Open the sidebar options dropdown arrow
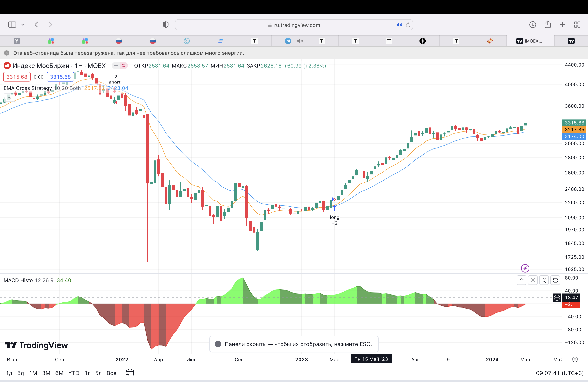588x382 pixels. [x=23, y=24]
